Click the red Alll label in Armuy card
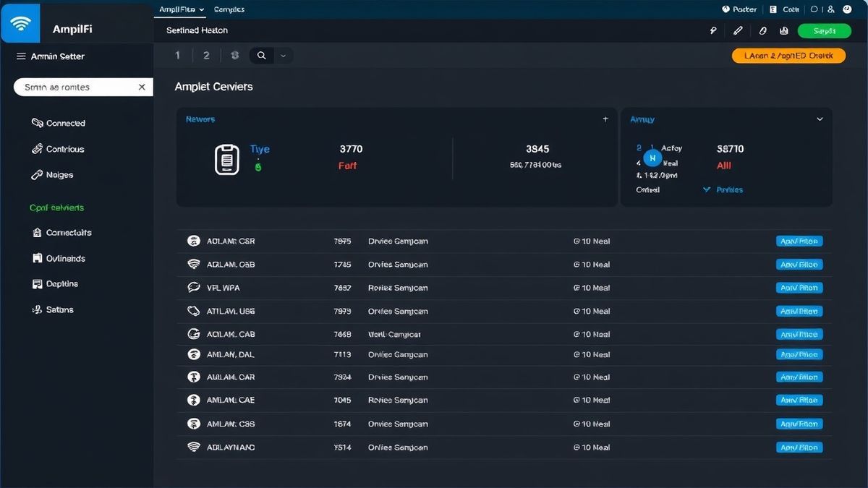The height and width of the screenshot is (488, 868). (724, 166)
